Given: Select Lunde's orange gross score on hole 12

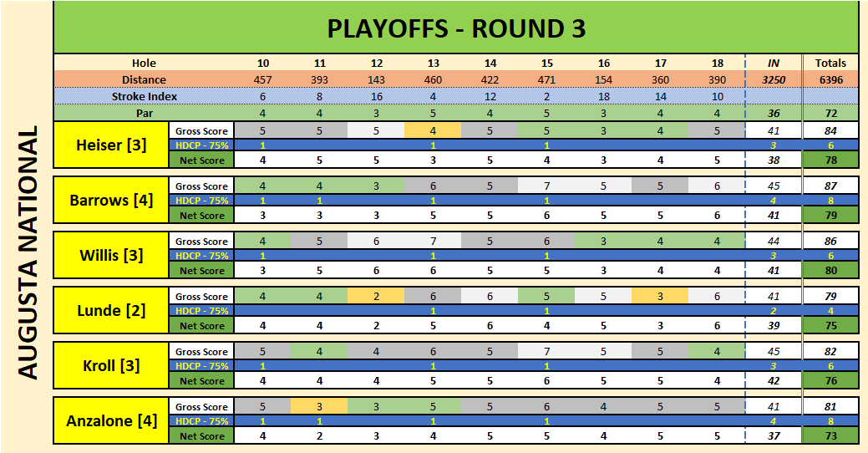Looking at the screenshot, I should (377, 296).
